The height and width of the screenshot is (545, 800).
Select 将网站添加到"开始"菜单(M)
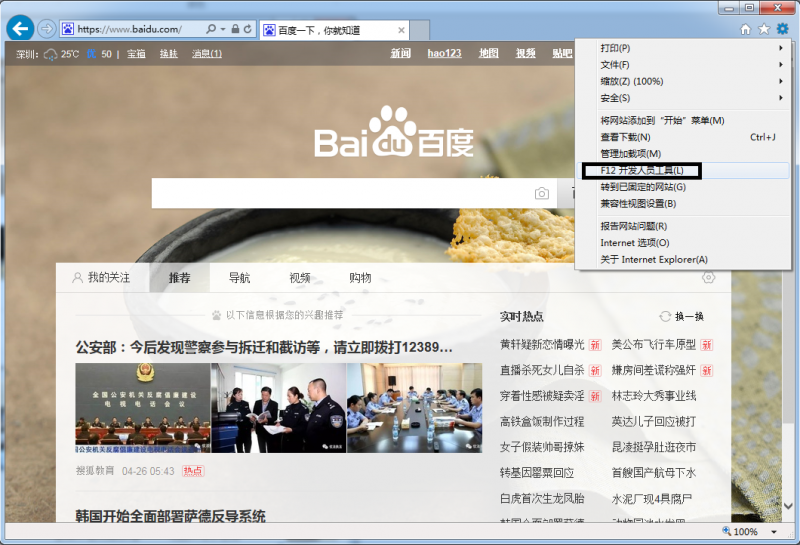pyautogui.click(x=683, y=120)
